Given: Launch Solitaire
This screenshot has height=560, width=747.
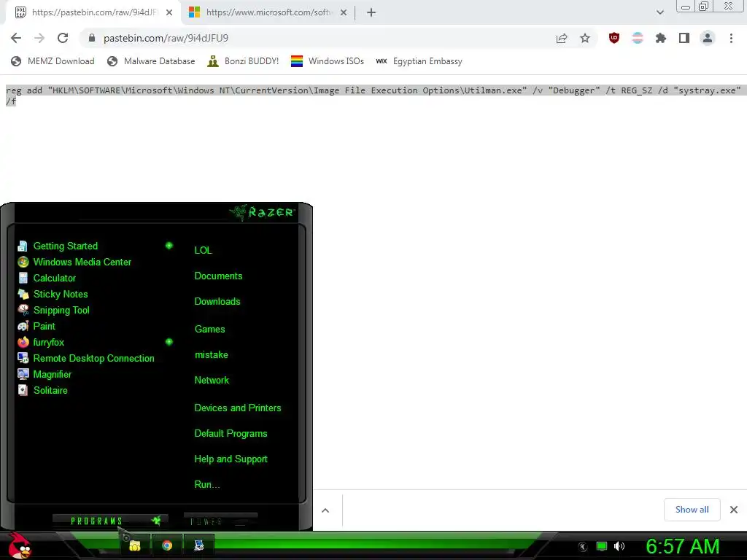Looking at the screenshot, I should tap(50, 390).
